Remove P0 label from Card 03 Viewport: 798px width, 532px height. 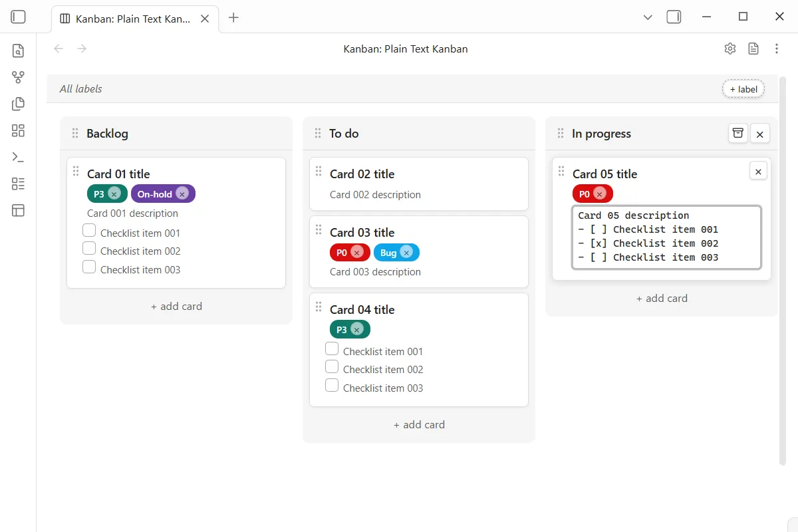click(357, 252)
